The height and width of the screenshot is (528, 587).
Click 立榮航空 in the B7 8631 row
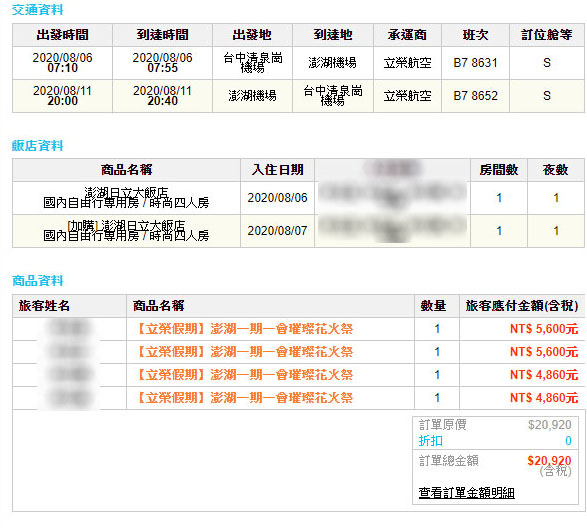point(407,63)
